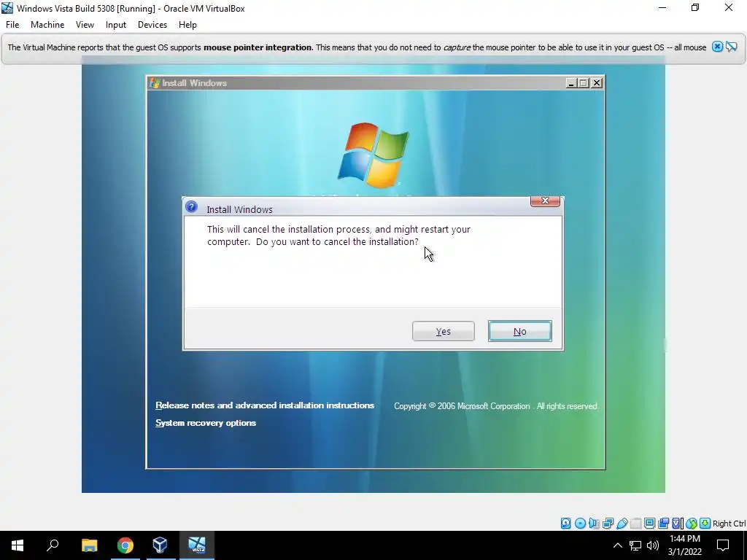747x560 pixels.
Task: Click the volume tray icon
Action: (653, 545)
